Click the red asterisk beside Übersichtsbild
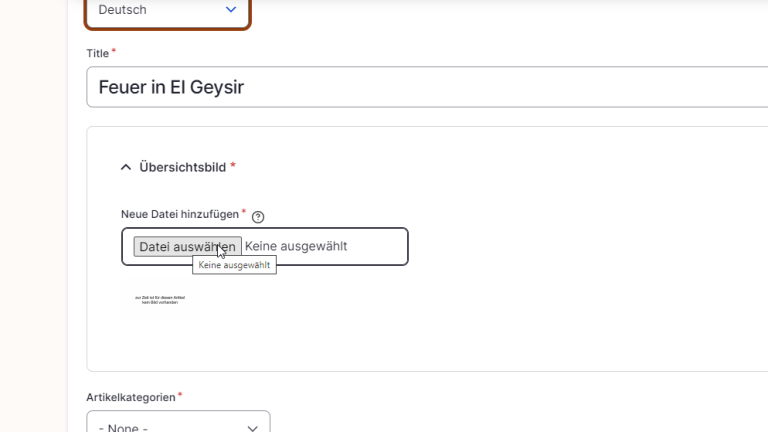 pos(233,165)
